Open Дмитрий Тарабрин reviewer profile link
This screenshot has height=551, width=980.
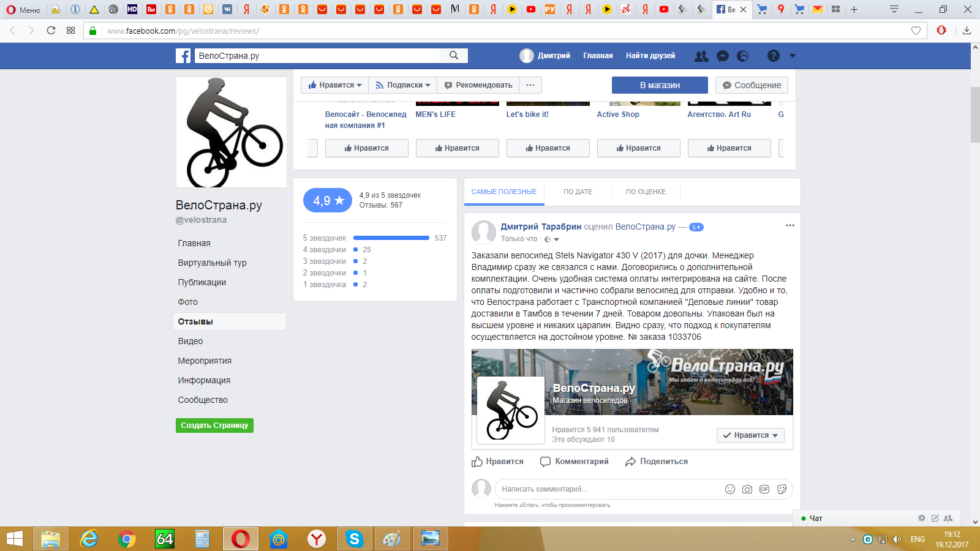541,227
